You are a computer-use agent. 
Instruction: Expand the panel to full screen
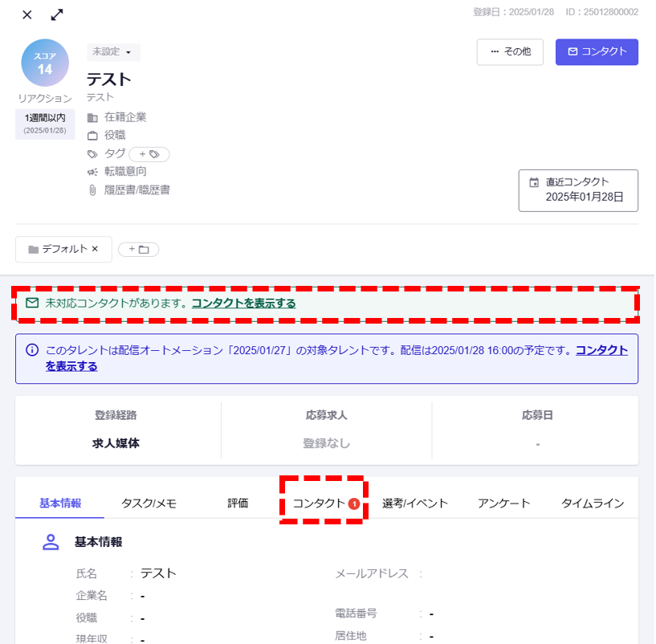coord(57,14)
